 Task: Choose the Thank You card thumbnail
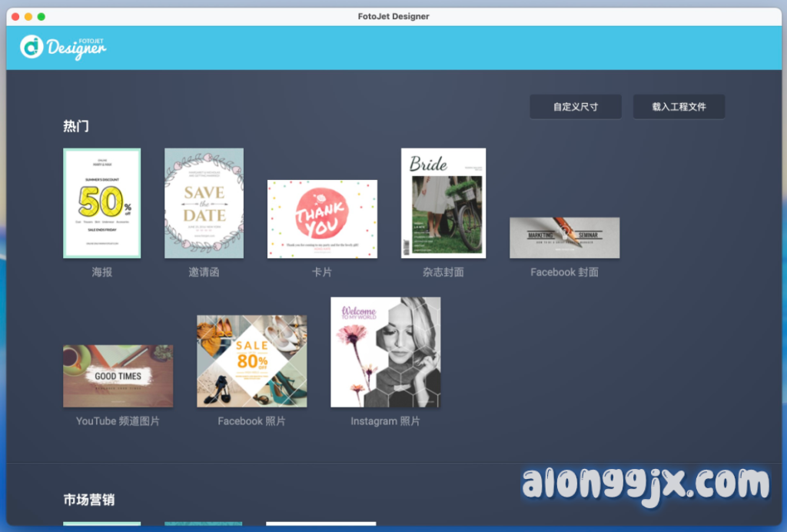coord(322,219)
